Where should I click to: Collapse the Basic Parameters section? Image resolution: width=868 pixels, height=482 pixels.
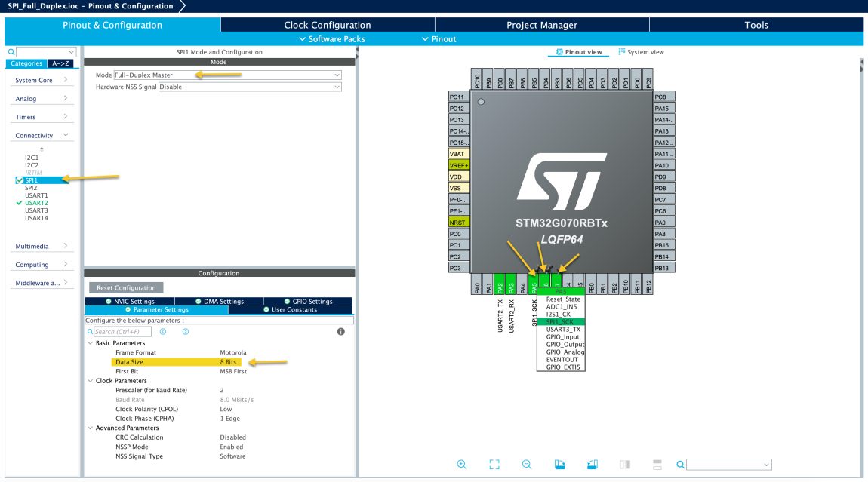pyautogui.click(x=91, y=343)
